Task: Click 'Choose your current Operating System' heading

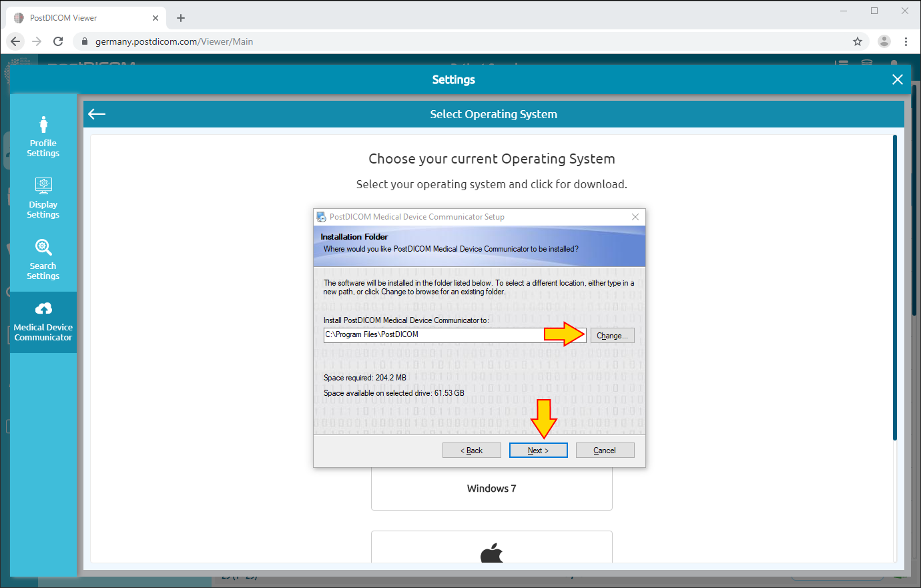Action: click(x=492, y=159)
